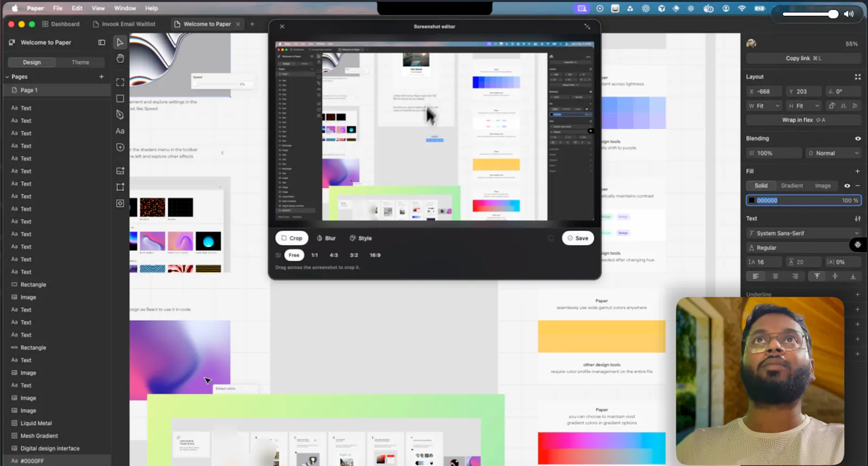Open text settings sliders icon beside Text heading
This screenshot has height=466, width=868.
tap(858, 219)
